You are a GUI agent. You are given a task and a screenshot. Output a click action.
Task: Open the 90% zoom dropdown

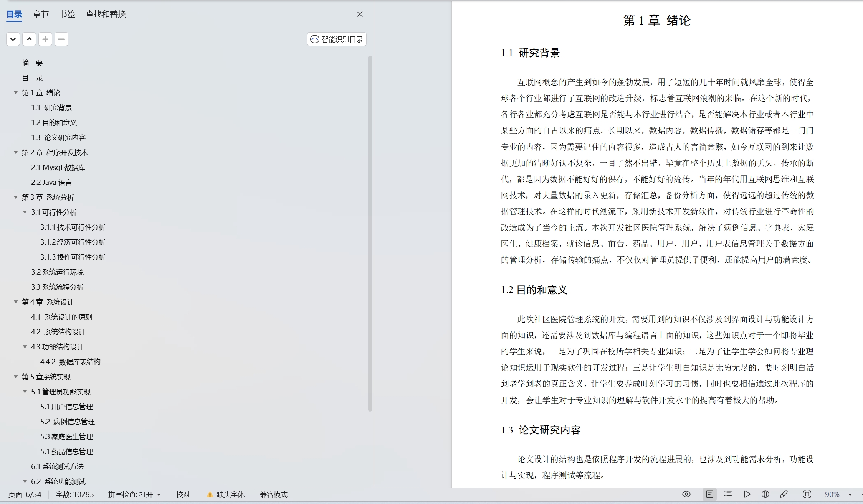(850, 495)
